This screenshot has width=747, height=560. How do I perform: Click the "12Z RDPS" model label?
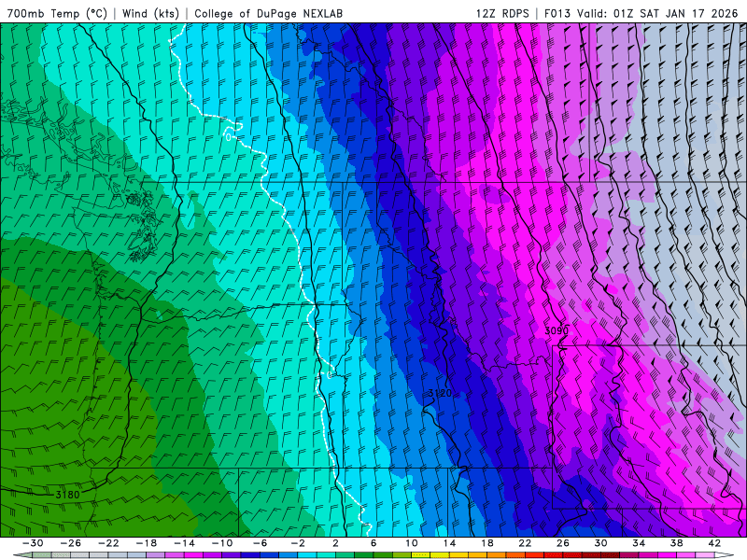point(502,13)
